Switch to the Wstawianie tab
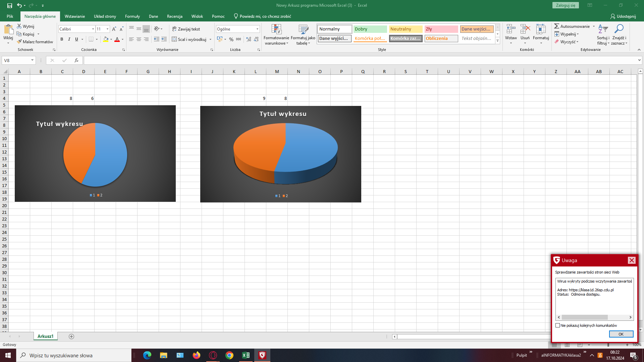 click(x=74, y=16)
